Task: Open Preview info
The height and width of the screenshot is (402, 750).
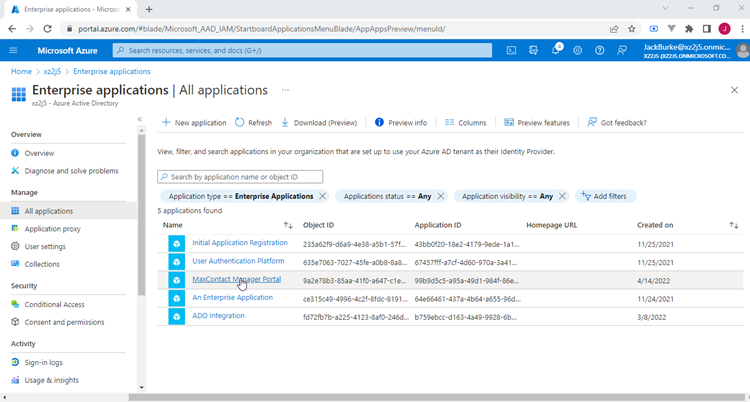Action: 401,123
